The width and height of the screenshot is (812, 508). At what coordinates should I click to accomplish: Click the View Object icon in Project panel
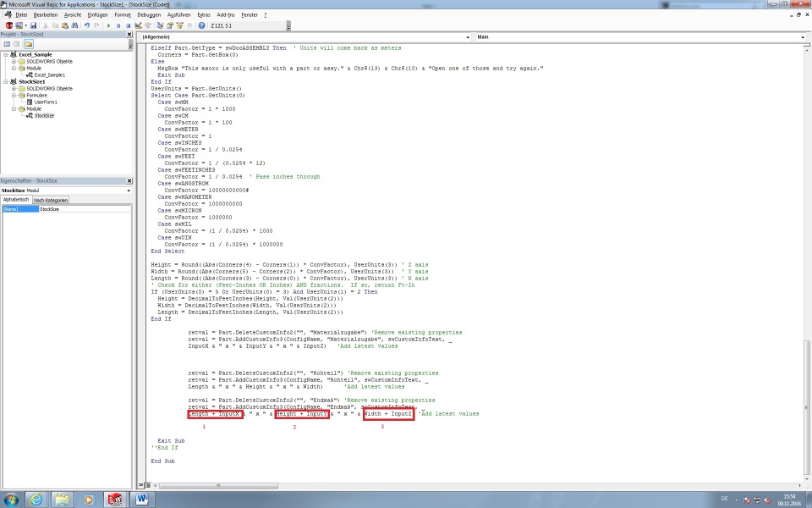click(x=17, y=44)
